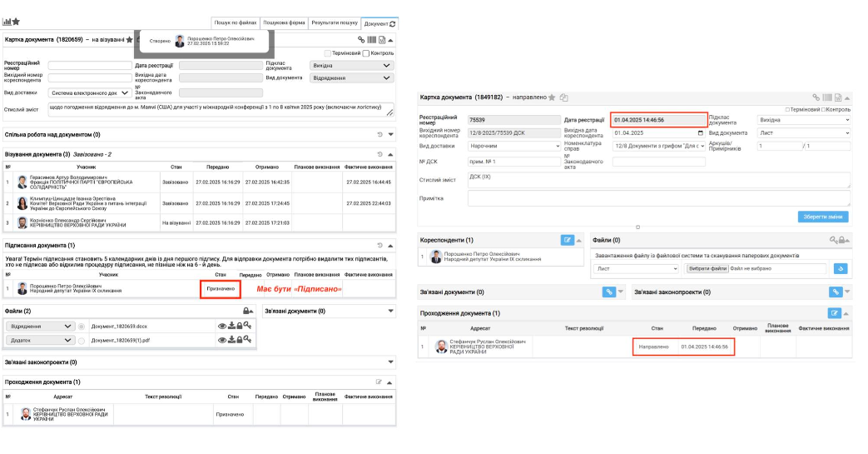
Task: Click the barcode icon in left document card header
Action: (x=371, y=40)
